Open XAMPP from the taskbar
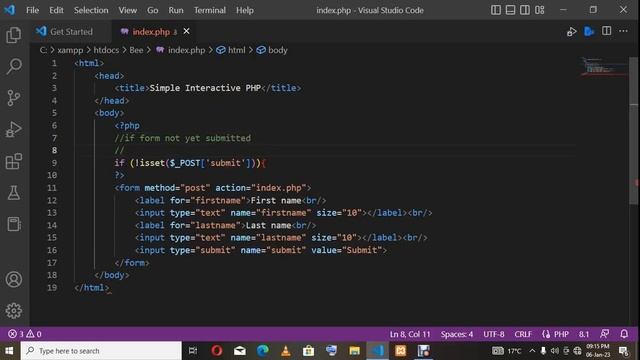The height and width of the screenshot is (360, 640). [x=400, y=351]
